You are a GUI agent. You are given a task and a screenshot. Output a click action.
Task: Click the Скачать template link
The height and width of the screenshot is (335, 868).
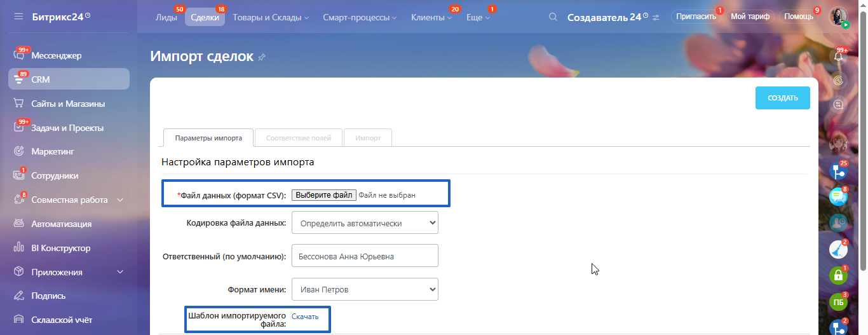[305, 317]
